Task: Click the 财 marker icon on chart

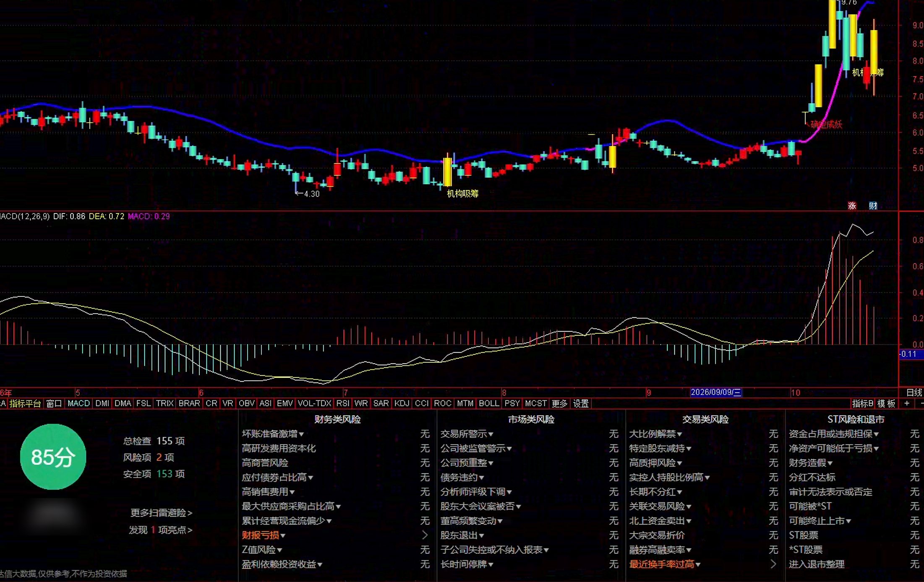Action: pos(873,205)
